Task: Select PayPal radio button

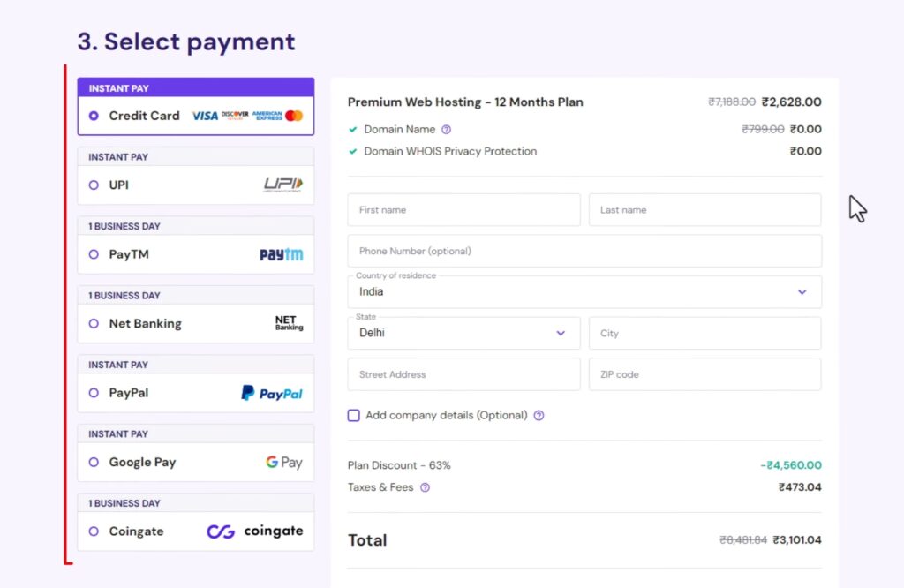Action: [x=94, y=393]
